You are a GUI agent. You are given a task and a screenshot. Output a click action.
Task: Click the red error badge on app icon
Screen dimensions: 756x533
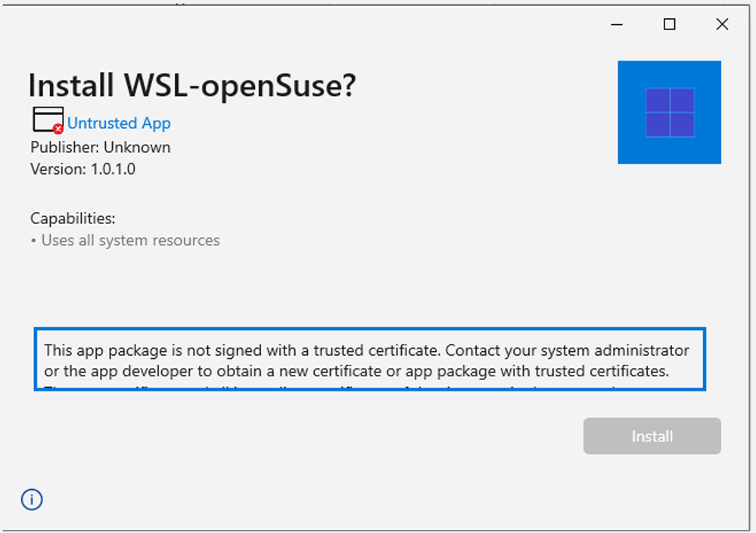pos(58,129)
